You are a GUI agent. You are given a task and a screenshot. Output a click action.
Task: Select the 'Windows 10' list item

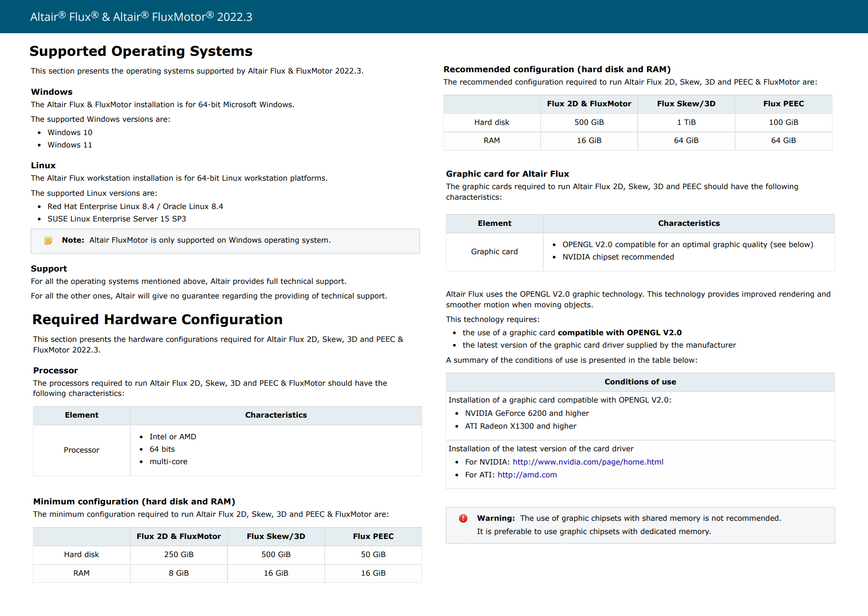tap(70, 132)
